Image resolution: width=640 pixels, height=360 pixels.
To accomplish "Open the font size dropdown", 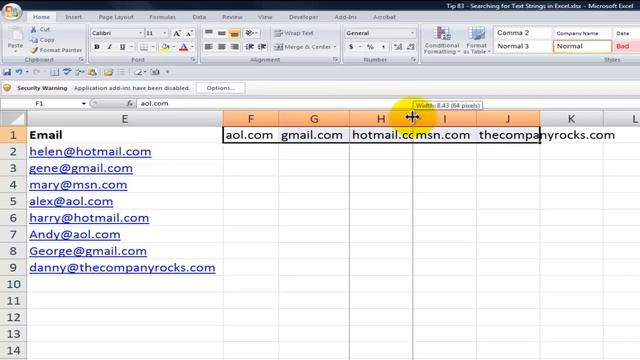I will (x=164, y=33).
